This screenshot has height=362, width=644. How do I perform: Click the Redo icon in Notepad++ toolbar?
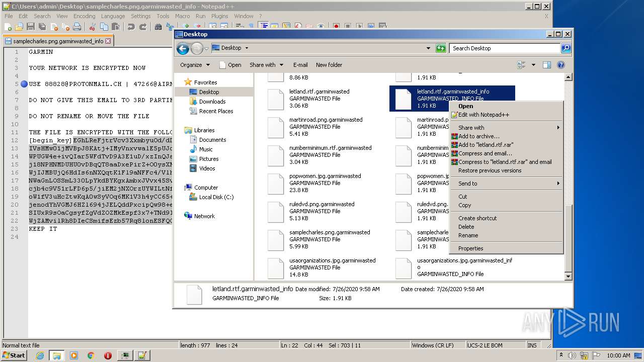[x=143, y=27]
